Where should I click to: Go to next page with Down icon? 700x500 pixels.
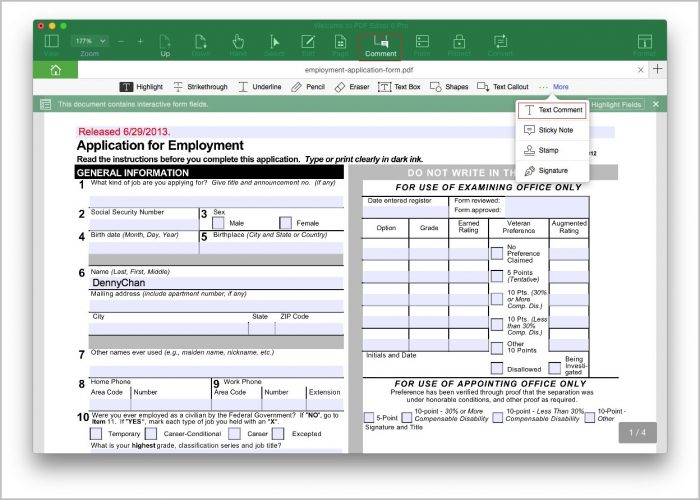click(200, 42)
